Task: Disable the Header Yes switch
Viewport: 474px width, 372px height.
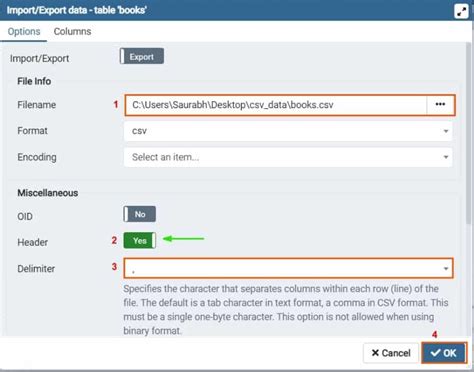Action: click(x=140, y=240)
